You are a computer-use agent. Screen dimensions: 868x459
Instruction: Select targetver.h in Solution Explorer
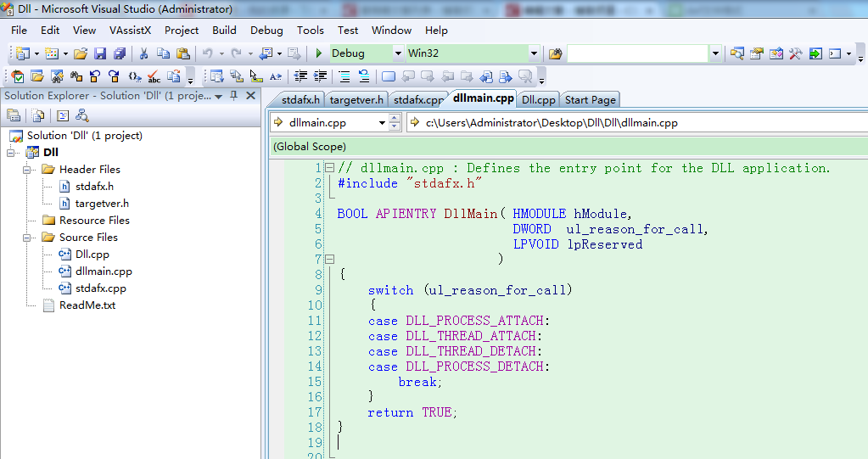(x=102, y=204)
